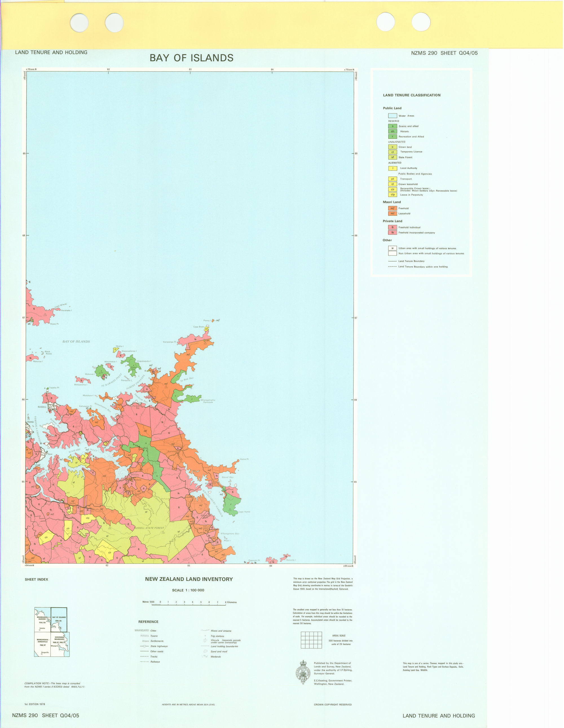Click the 'sf' State Forest legend symbol
Viewport: 564px width, 728px height.
click(393, 157)
